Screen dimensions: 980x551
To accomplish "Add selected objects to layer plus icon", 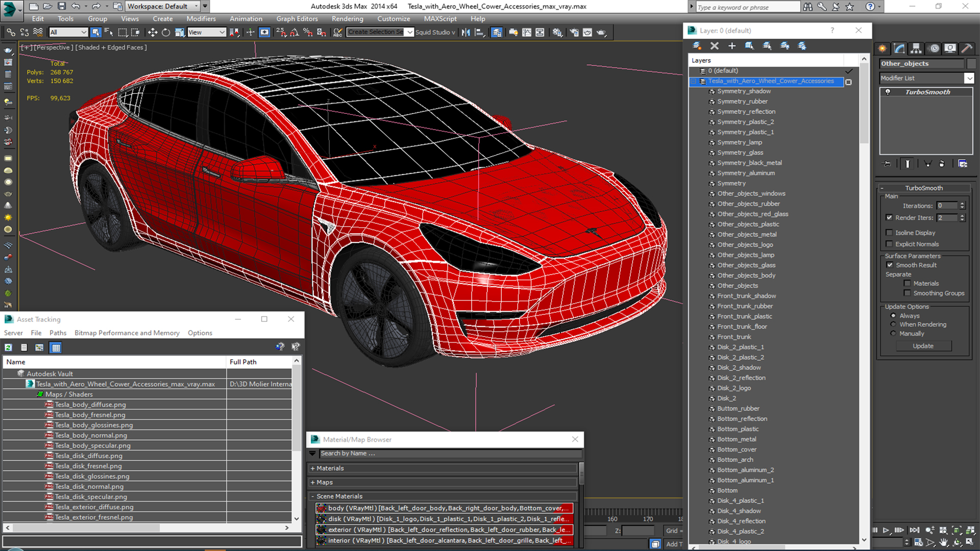I will (732, 46).
